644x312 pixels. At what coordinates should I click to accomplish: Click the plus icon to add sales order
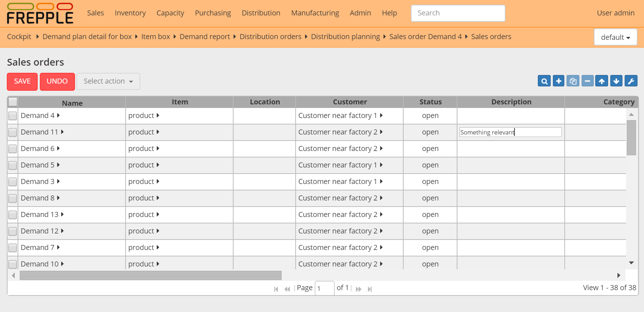pyautogui.click(x=559, y=81)
